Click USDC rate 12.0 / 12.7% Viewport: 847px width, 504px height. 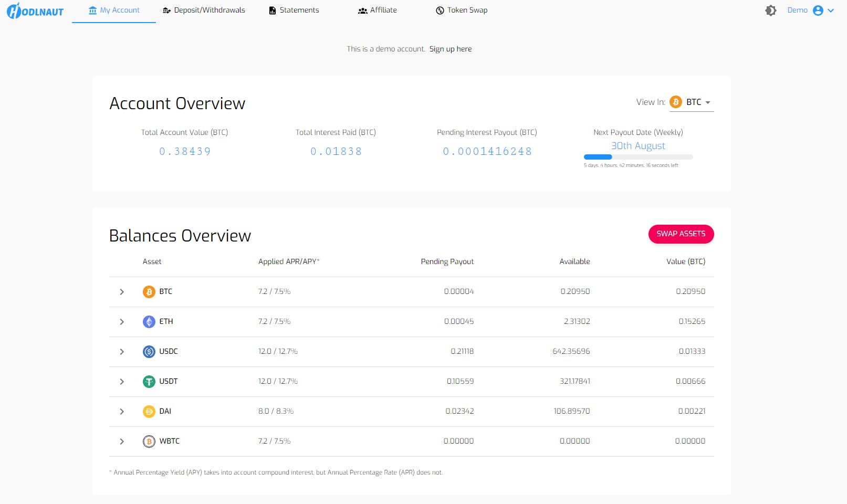tap(278, 352)
